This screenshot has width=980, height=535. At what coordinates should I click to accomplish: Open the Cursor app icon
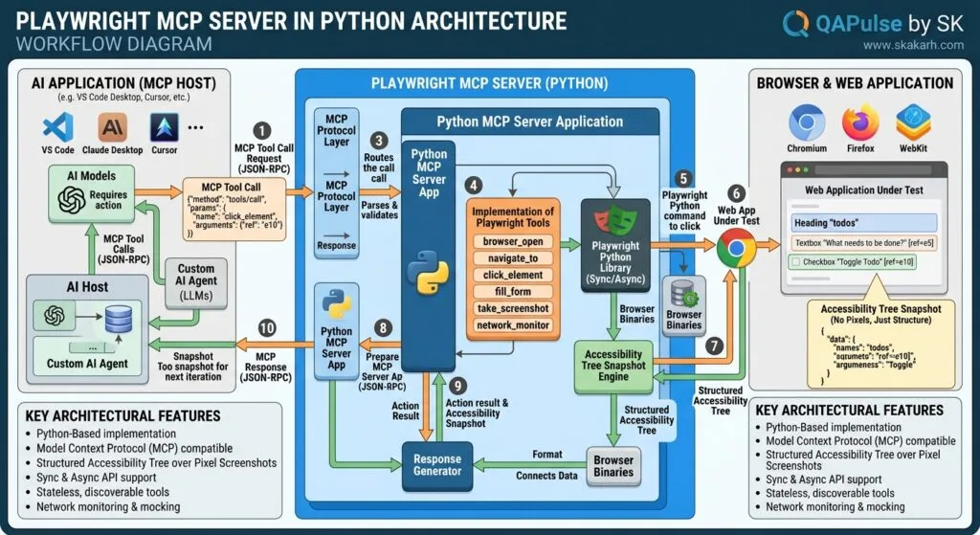[165, 127]
